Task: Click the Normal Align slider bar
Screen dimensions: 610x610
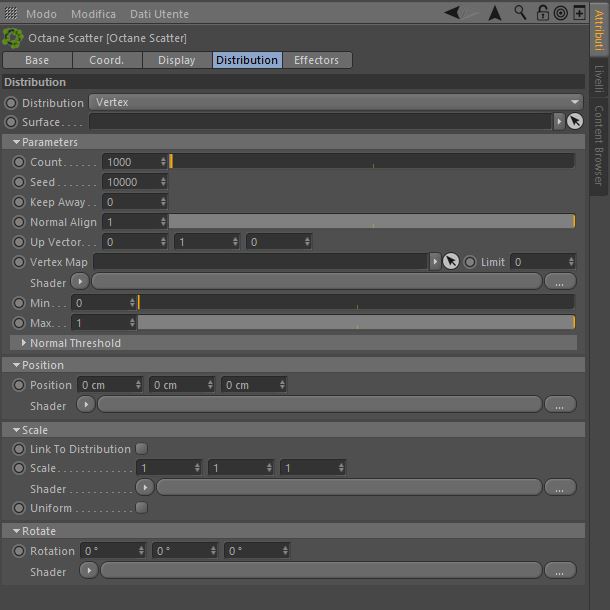Action: coord(372,221)
